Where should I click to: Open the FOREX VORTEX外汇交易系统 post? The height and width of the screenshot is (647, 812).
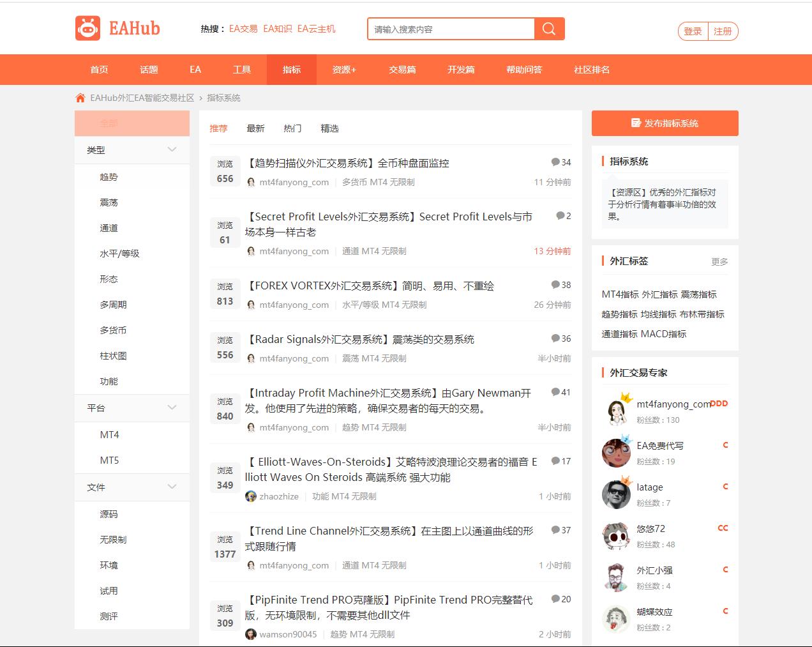370,285
